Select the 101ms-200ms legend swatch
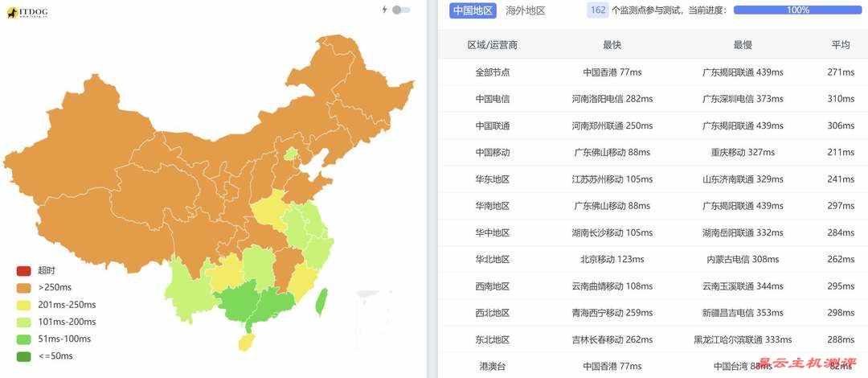The width and height of the screenshot is (868, 378). tap(23, 322)
